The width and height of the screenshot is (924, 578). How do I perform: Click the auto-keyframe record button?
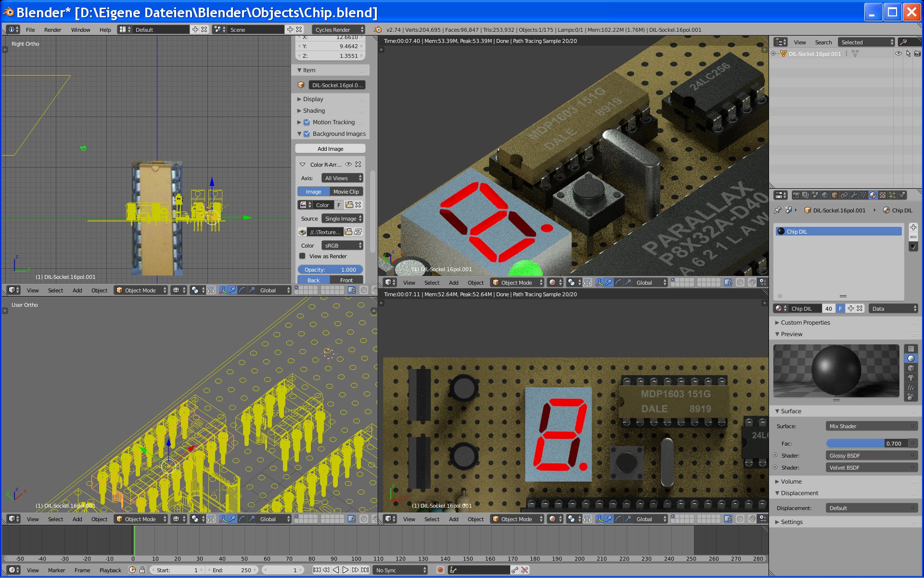(x=440, y=570)
